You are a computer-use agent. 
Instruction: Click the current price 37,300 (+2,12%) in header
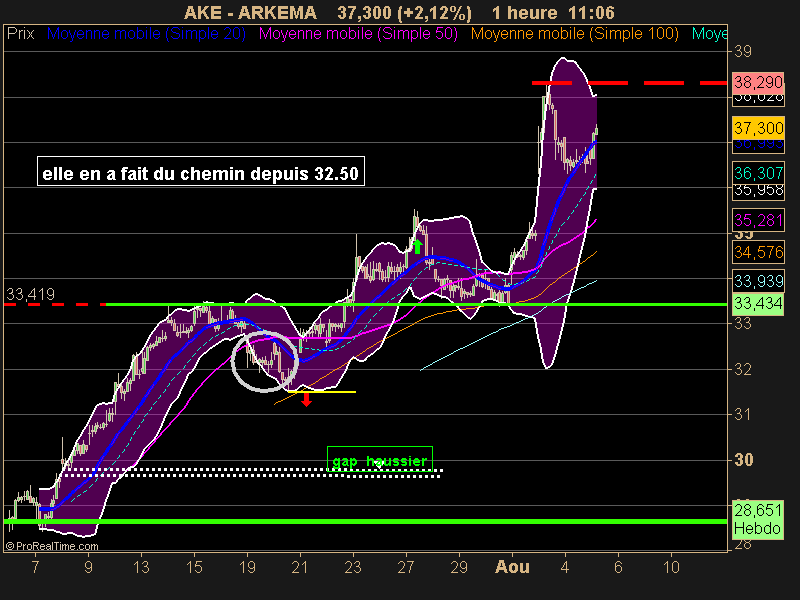click(404, 12)
